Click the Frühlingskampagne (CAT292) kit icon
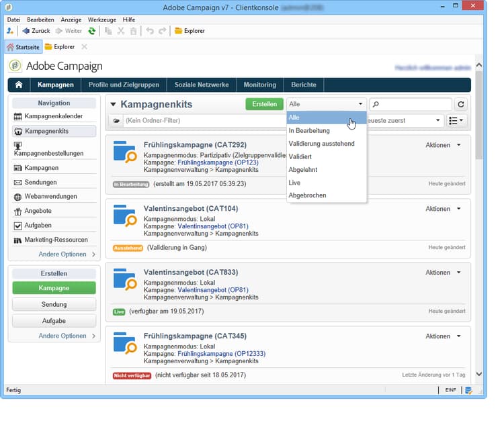This screenshot has height=423, width=504. (x=125, y=152)
